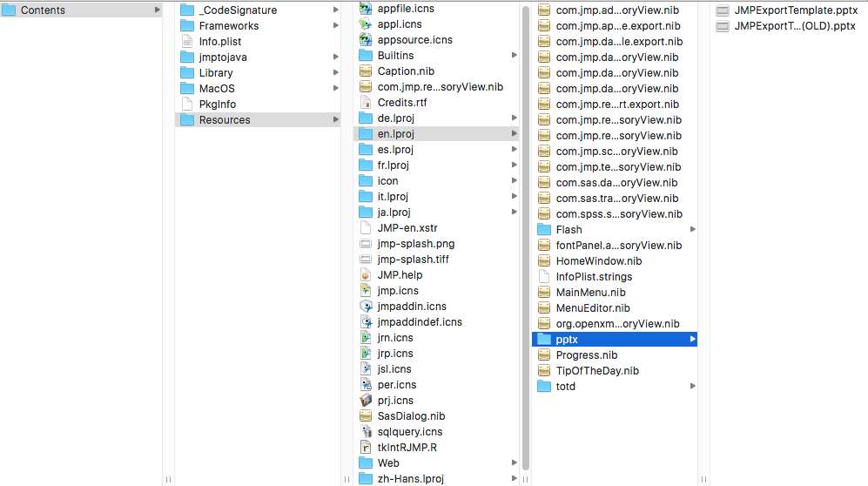Viewport: 868px width, 486px height.
Task: Click the Credits.rtf document icon
Action: coord(366,103)
